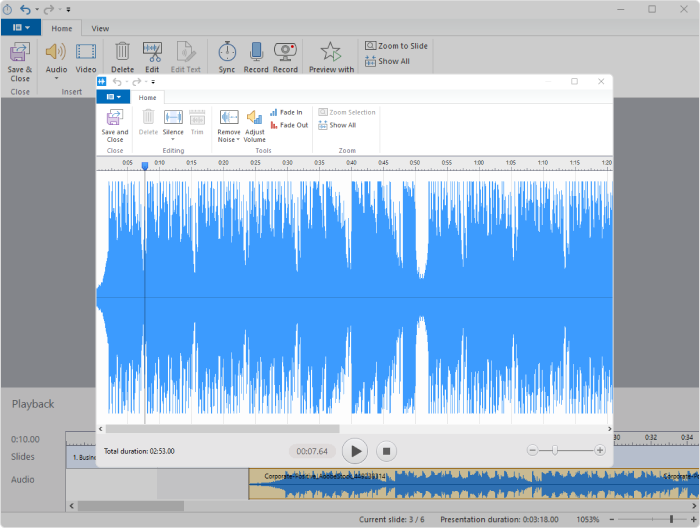This screenshot has height=528, width=700.
Task: Click 1:00 mark on waveform ruler
Action: tap(479, 163)
